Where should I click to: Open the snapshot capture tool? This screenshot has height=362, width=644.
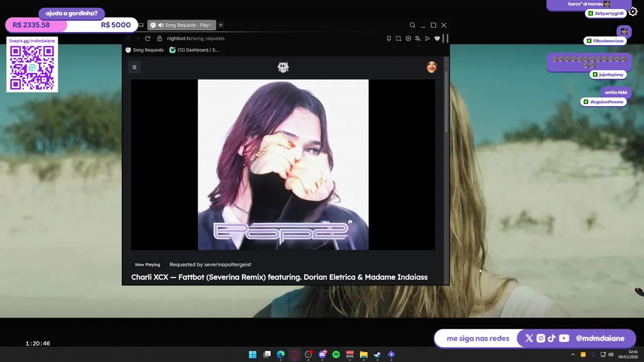point(398,38)
